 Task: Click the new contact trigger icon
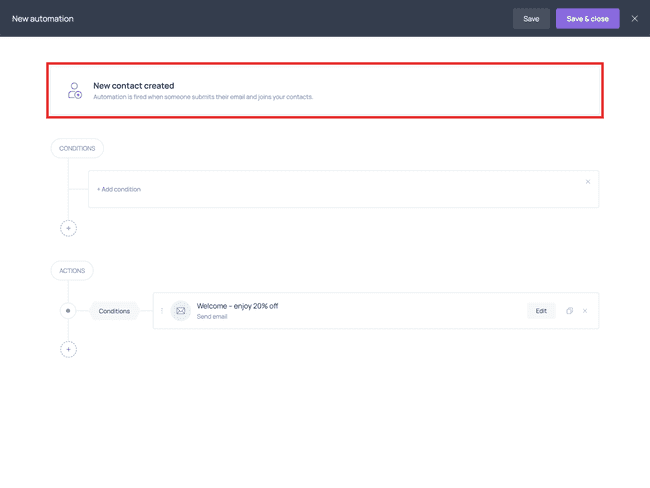[75, 90]
